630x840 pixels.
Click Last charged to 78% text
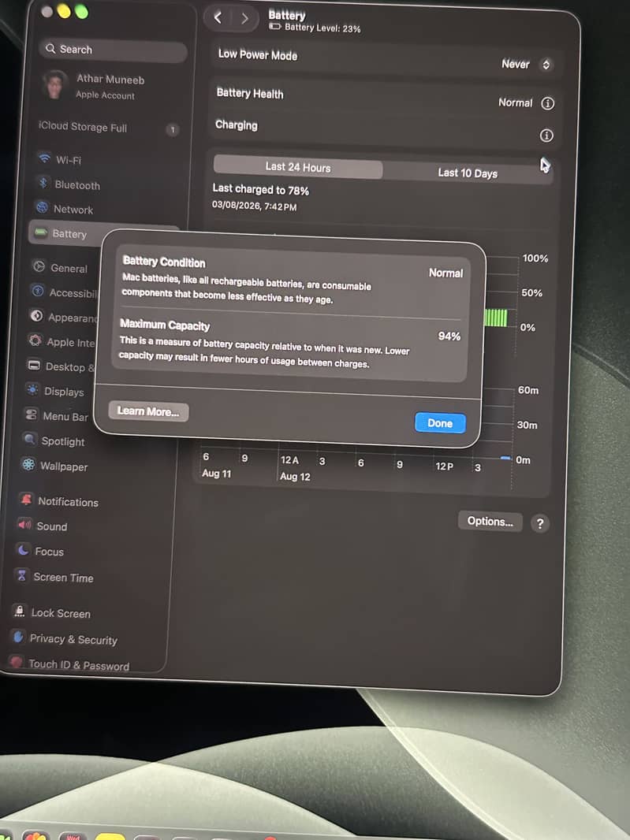click(260, 190)
